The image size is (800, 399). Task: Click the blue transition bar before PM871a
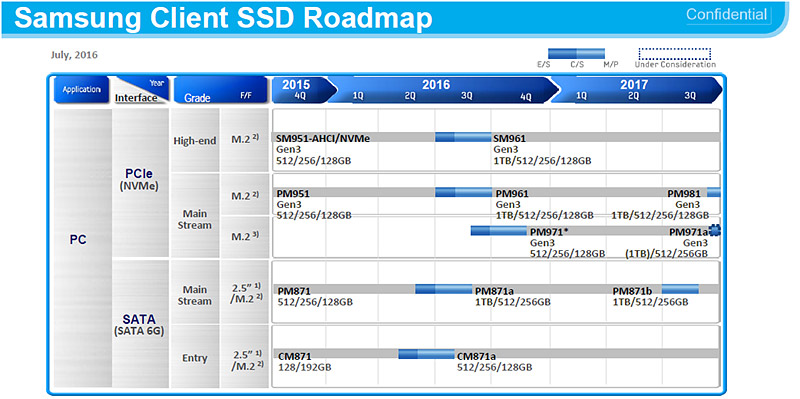tap(444, 289)
